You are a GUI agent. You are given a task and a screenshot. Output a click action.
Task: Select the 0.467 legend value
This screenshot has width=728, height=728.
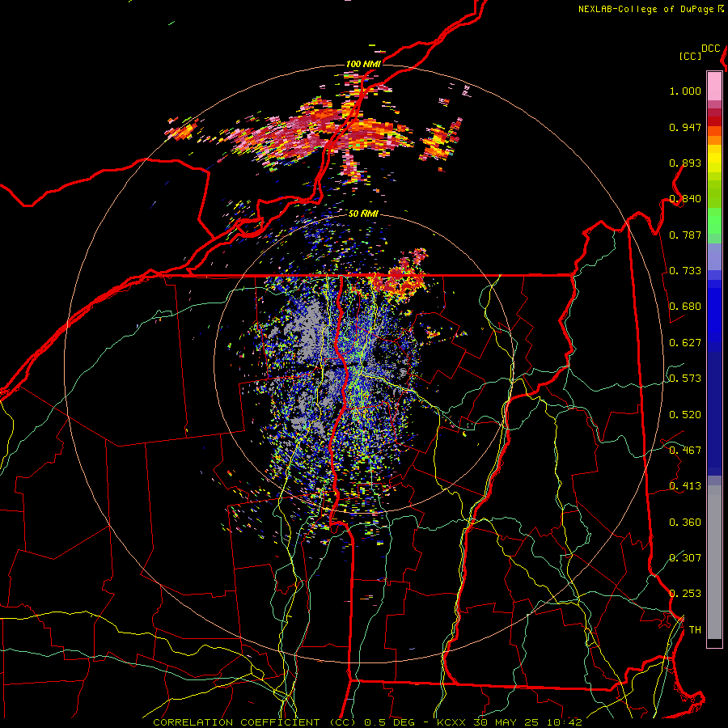(685, 451)
